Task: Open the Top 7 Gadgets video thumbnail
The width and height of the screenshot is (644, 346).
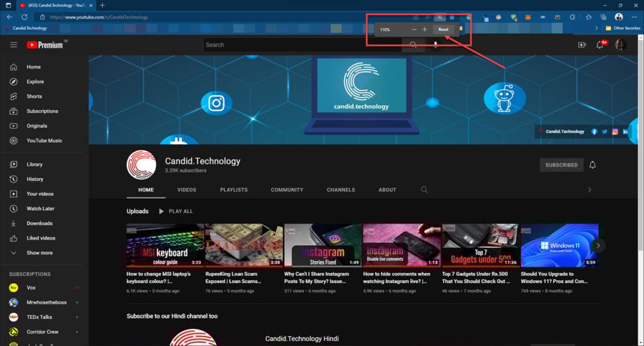Action: (x=480, y=245)
